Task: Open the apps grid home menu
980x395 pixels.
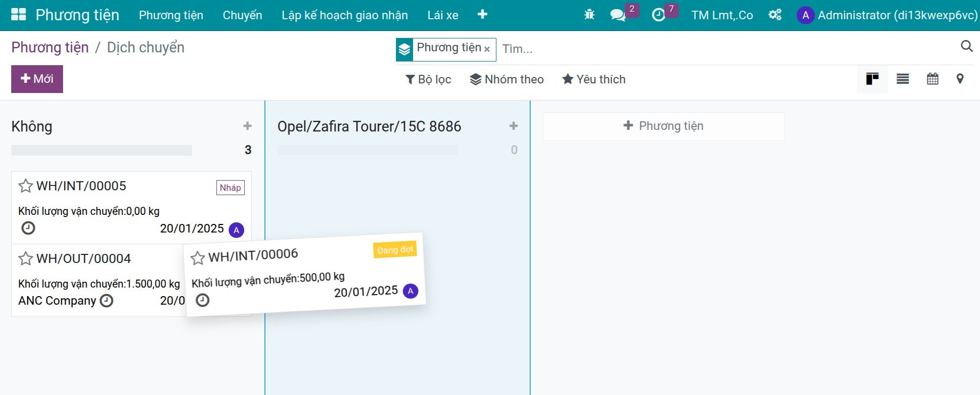Action: [19, 14]
